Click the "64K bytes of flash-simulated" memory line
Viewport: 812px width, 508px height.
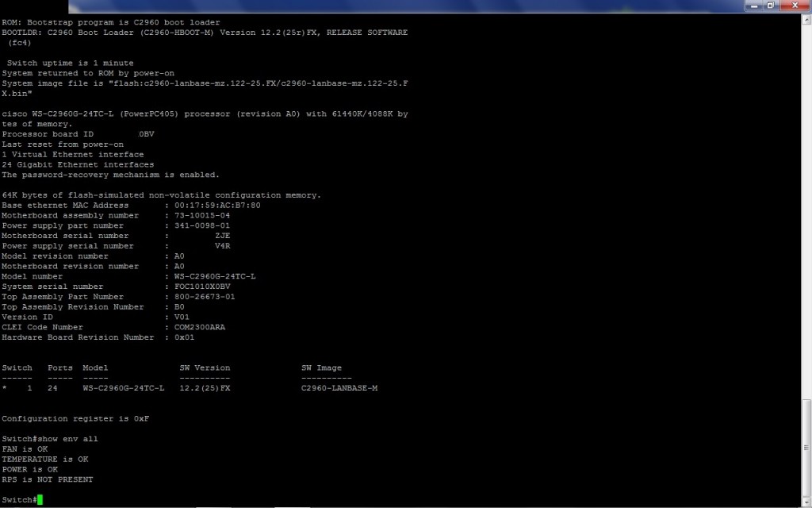click(162, 195)
